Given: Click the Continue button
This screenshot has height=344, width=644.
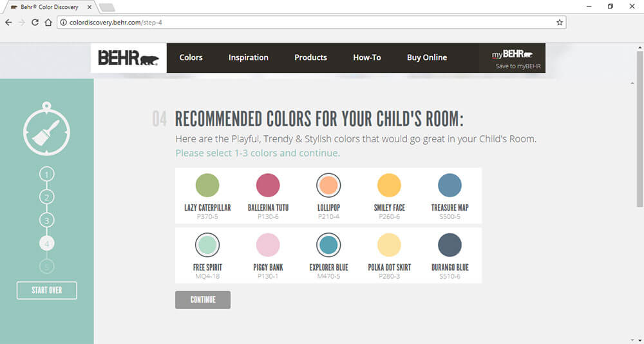Looking at the screenshot, I should (203, 300).
